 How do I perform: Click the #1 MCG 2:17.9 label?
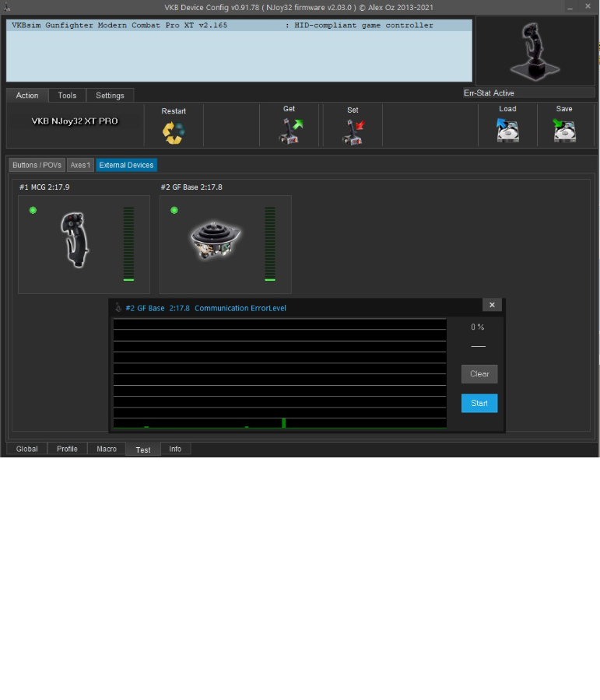coord(44,187)
